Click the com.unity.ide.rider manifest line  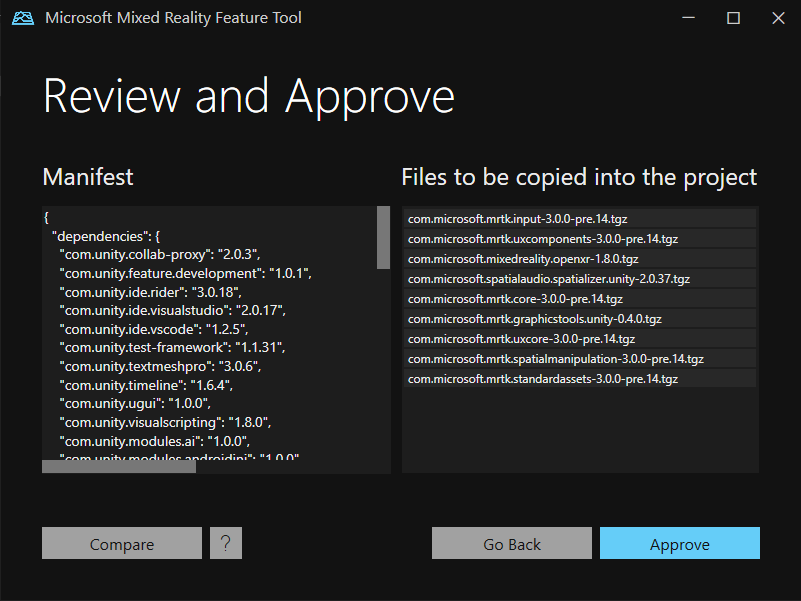tap(150, 292)
